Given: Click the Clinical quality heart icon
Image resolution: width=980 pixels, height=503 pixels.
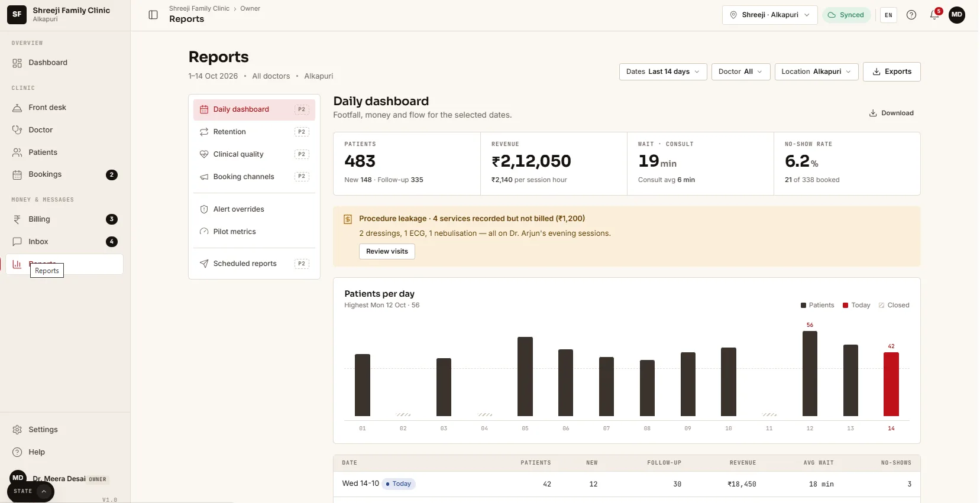Looking at the screenshot, I should tap(204, 154).
